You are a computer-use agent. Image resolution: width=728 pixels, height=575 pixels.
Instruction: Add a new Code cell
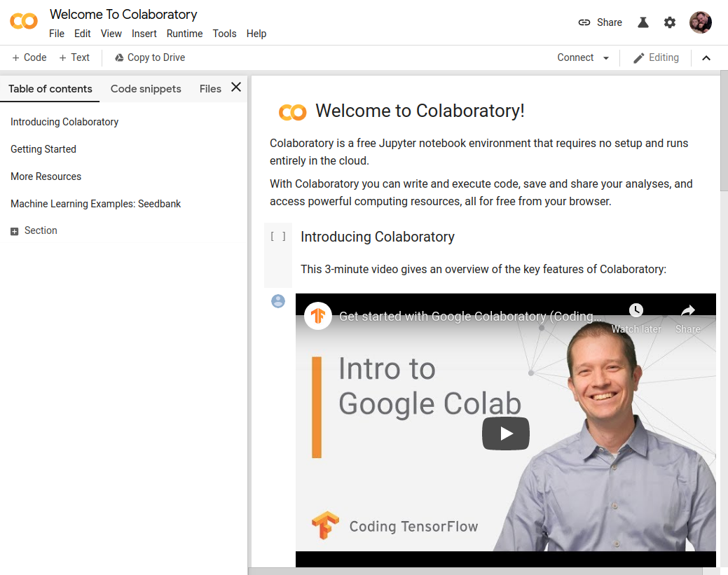pyautogui.click(x=29, y=57)
